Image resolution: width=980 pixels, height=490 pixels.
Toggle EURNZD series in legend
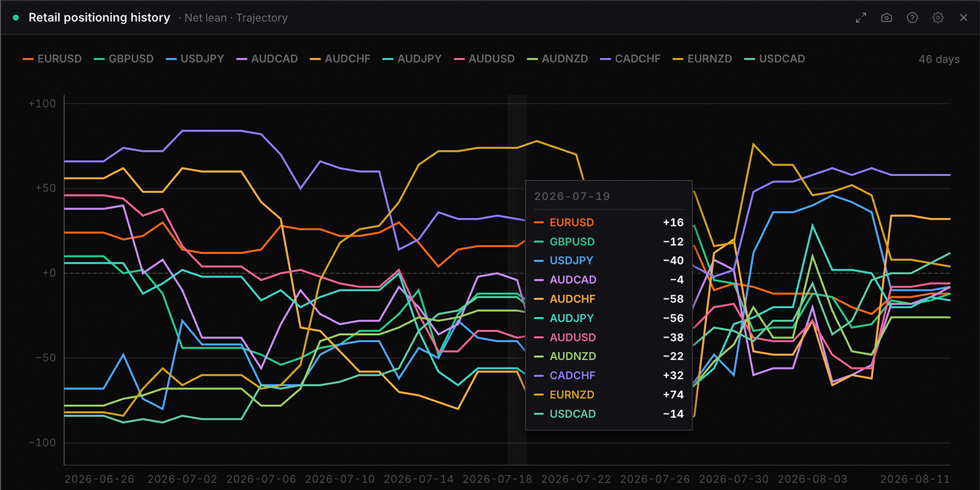(702, 59)
